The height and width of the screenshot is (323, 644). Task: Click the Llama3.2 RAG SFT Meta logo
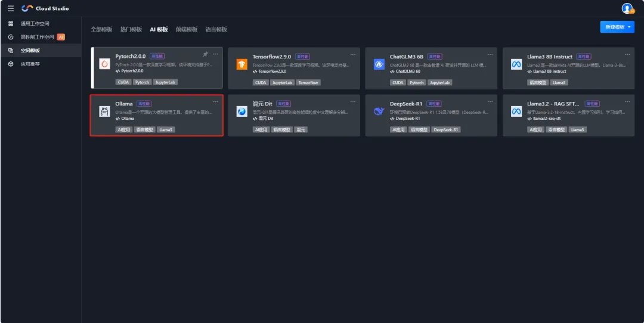coord(516,111)
